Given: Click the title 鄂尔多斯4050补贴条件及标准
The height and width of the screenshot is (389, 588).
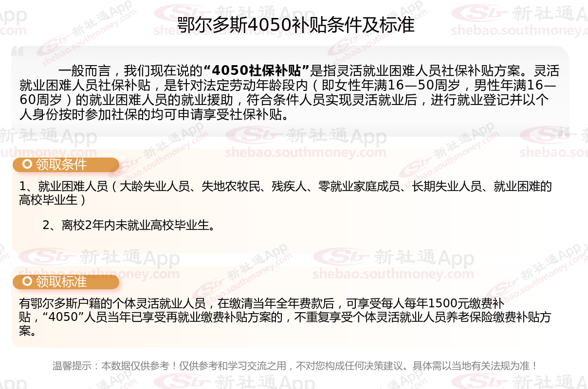Looking at the screenshot, I should [x=295, y=25].
